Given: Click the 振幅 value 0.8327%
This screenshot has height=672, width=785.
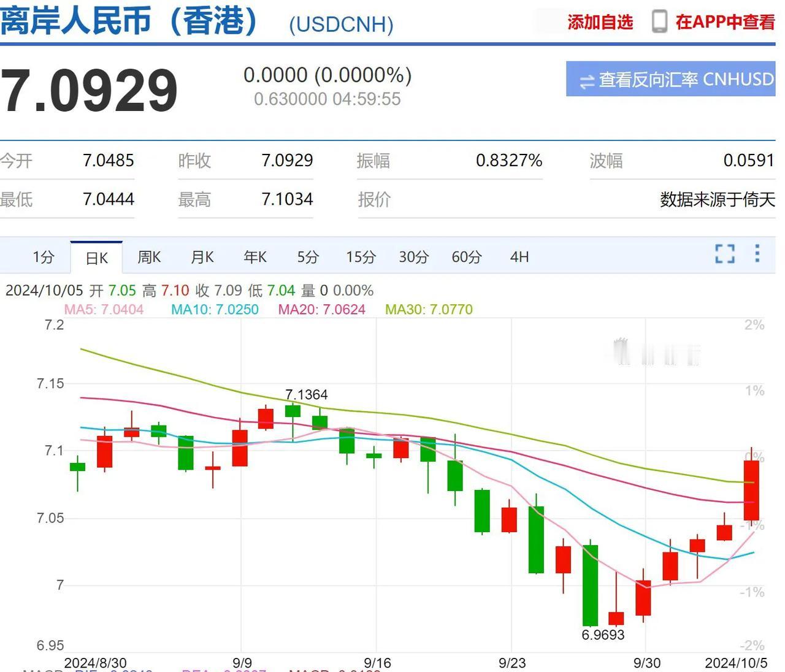Looking at the screenshot, I should (x=509, y=161).
